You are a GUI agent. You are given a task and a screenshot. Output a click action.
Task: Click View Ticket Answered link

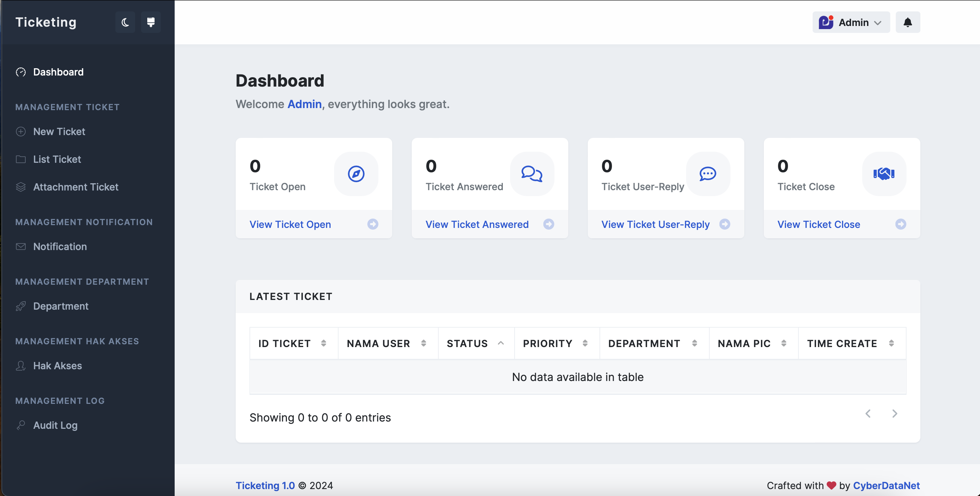(477, 224)
